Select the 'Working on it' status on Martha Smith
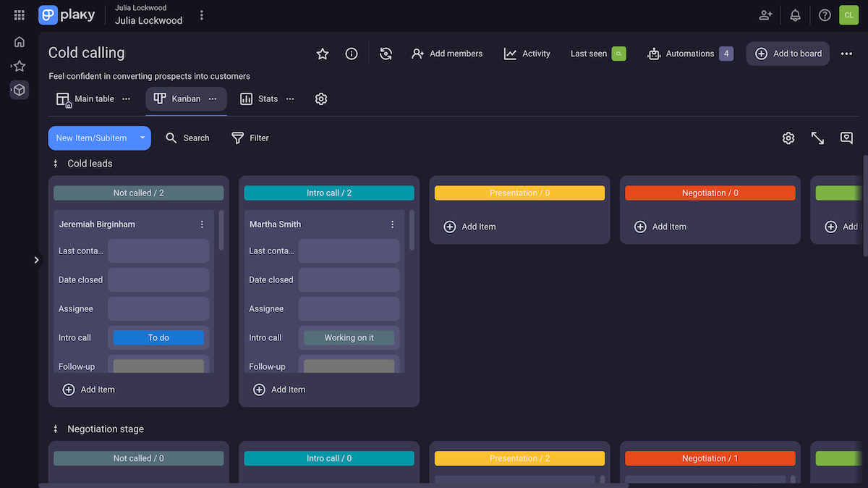 click(x=349, y=337)
